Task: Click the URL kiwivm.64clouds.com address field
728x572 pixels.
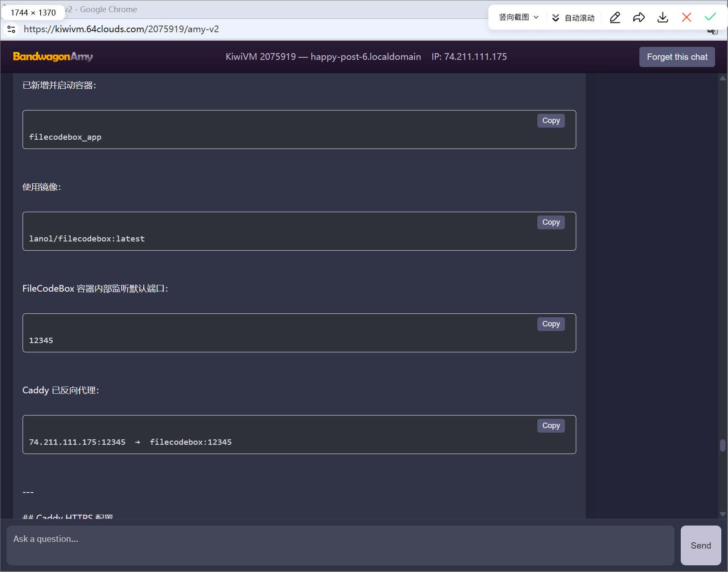Action: click(121, 29)
